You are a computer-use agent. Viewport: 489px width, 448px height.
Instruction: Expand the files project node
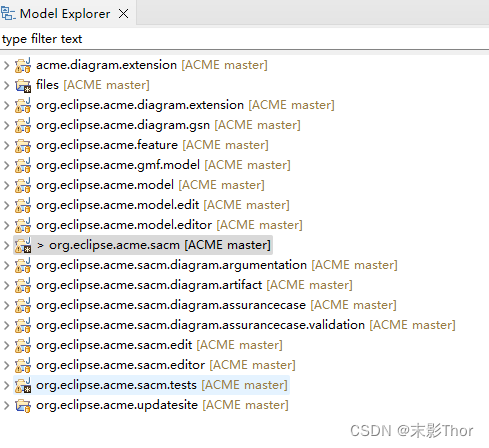[6, 85]
